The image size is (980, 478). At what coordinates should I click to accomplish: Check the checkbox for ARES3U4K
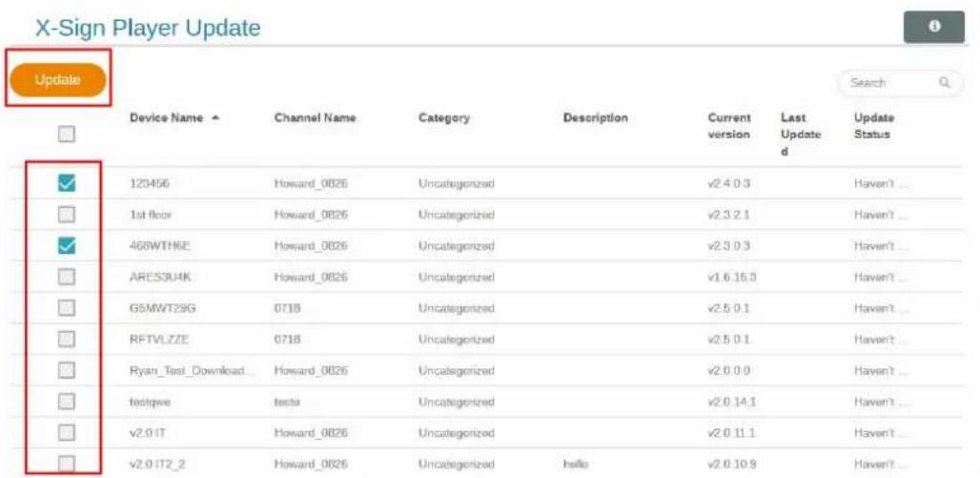click(66, 277)
